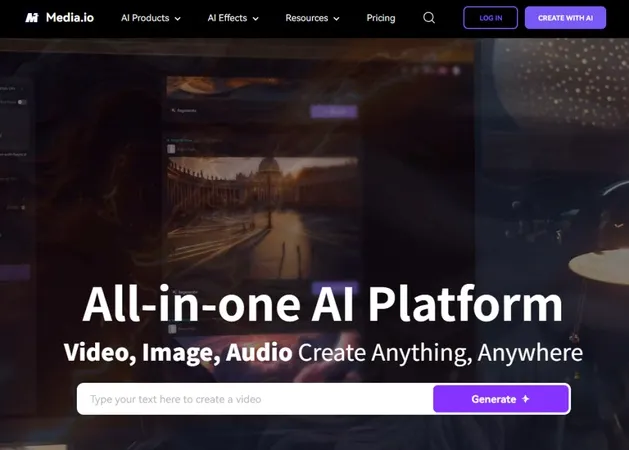
Task: Click the Media.io brand name text
Action: [x=70, y=18]
